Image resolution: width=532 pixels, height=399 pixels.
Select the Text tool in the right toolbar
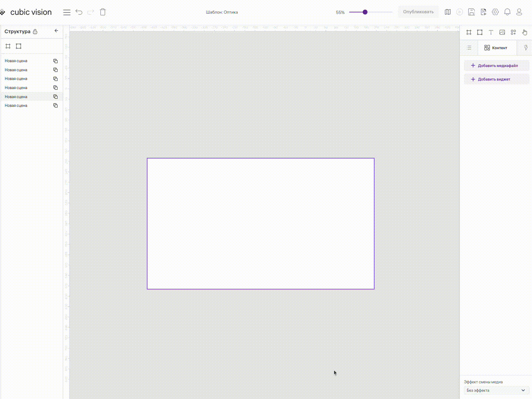(491, 33)
